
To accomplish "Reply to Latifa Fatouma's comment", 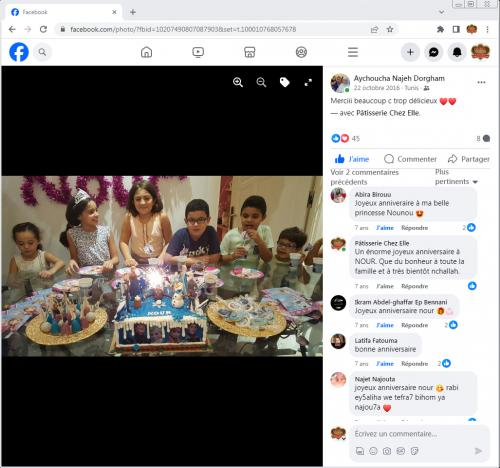I will pyautogui.click(x=414, y=363).
